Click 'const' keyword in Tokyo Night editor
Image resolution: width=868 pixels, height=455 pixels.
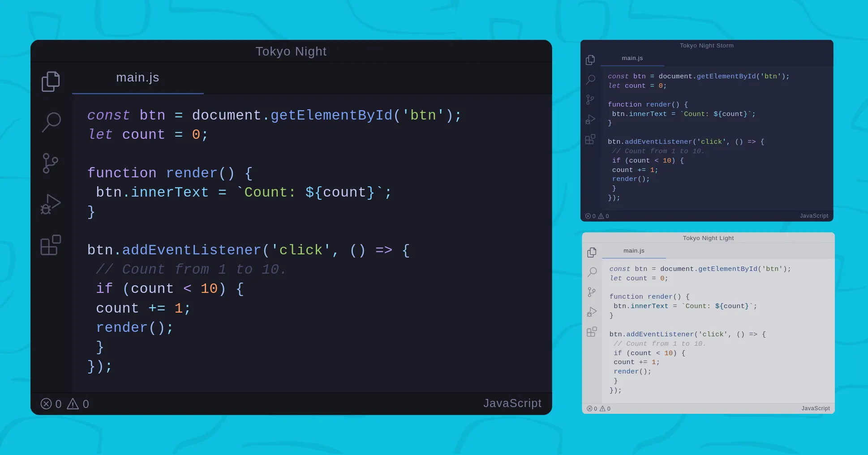click(108, 116)
